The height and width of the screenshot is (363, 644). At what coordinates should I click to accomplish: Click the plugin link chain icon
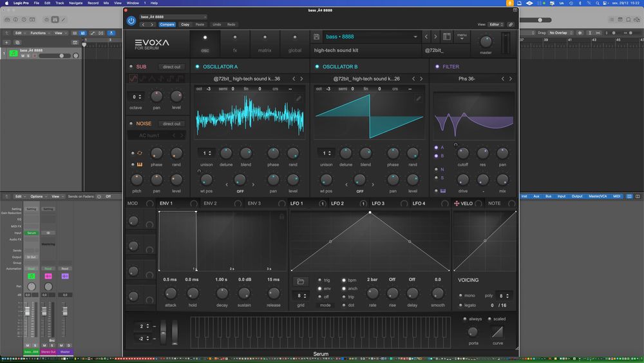[x=511, y=25]
